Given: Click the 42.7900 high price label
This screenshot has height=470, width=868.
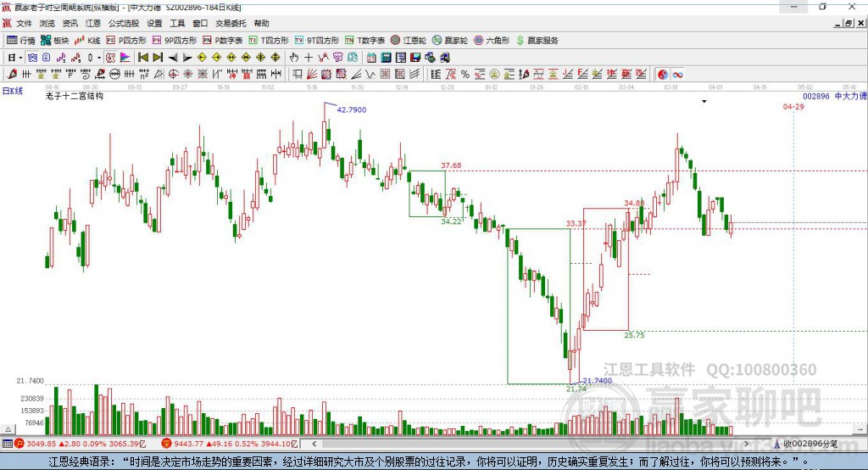Looking at the screenshot, I should pos(352,109).
